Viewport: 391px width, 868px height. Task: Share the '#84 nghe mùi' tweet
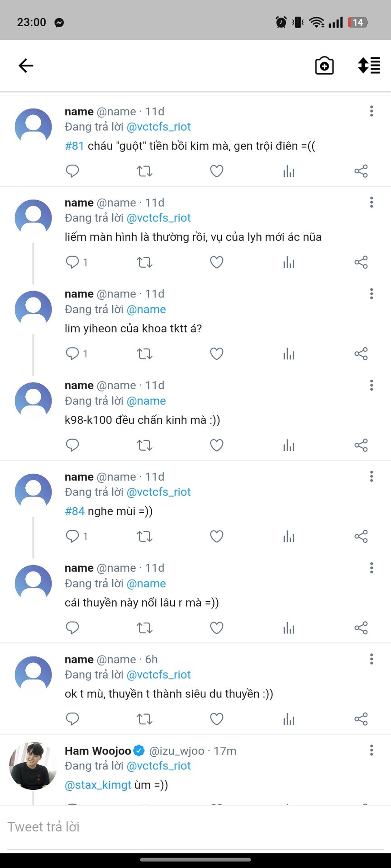(361, 537)
